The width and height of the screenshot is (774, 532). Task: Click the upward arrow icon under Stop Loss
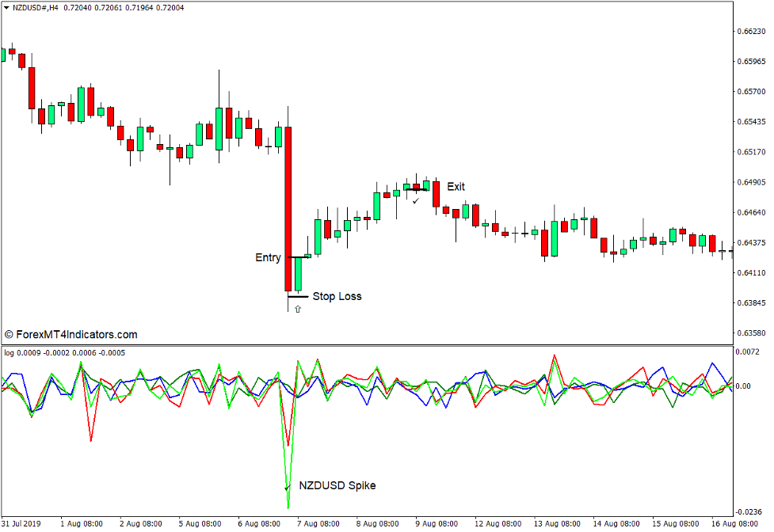(297, 309)
